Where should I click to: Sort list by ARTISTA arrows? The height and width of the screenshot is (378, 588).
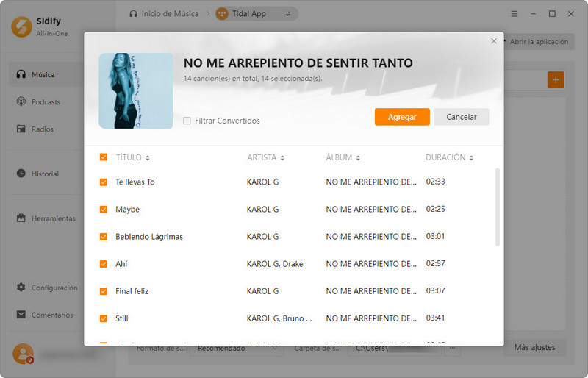[x=282, y=158]
